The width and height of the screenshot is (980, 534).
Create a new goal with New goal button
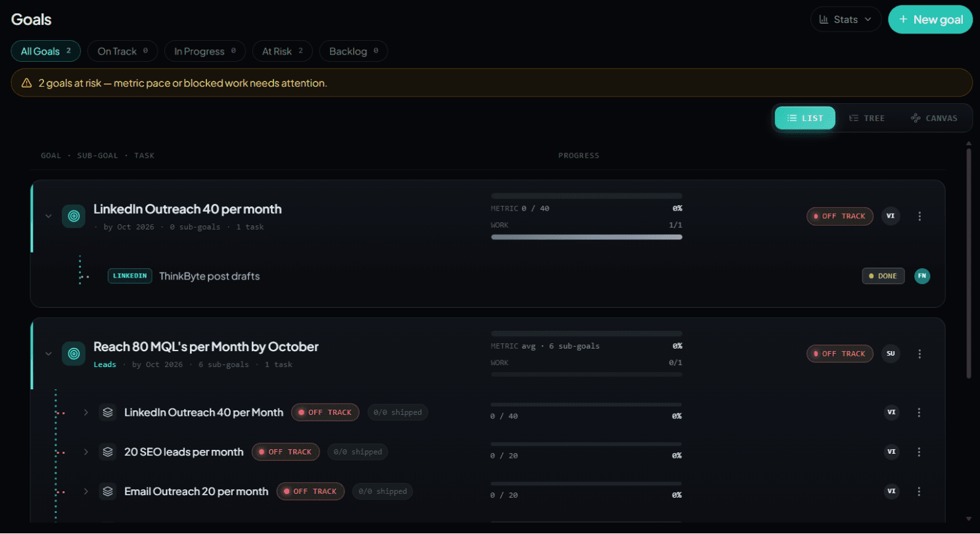(930, 20)
